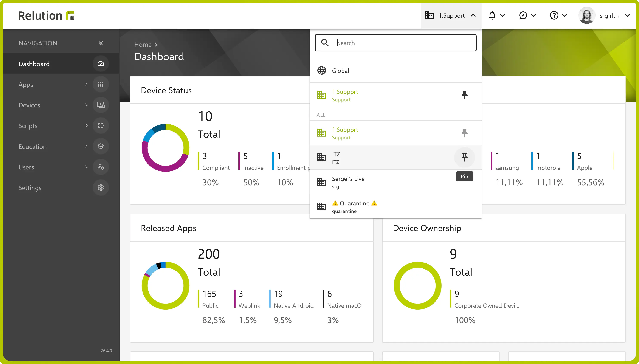This screenshot has width=639, height=364.
Task: Select the Global organization entry
Action: (395, 71)
